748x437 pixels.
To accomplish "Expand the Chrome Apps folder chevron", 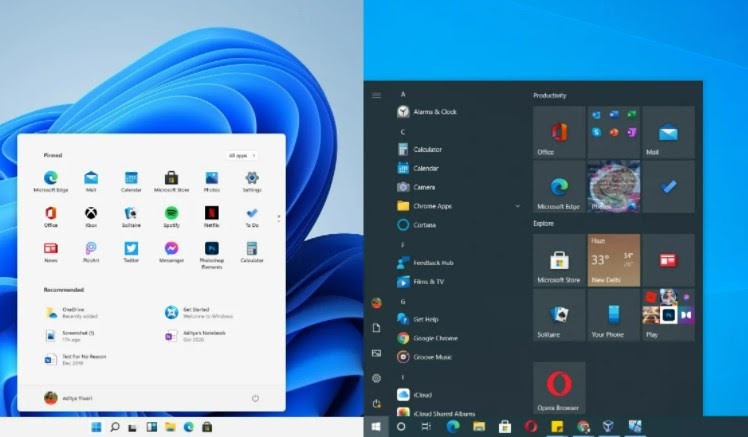I will pyautogui.click(x=518, y=206).
